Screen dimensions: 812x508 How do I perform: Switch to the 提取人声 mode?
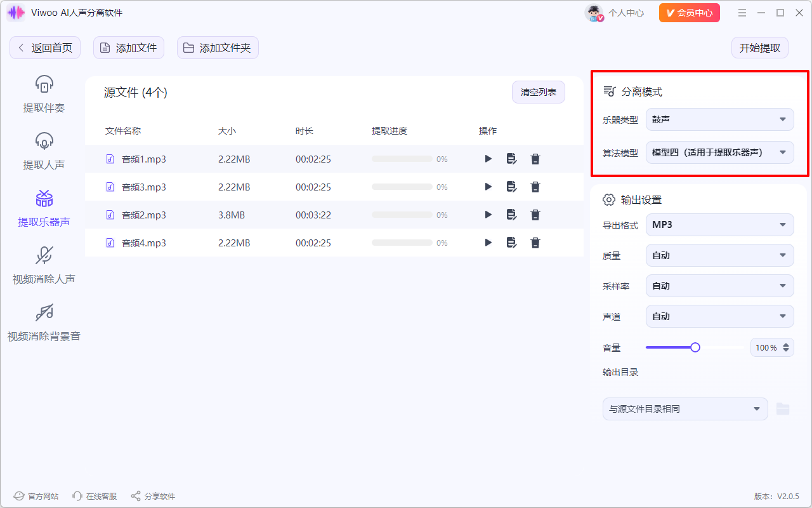pyautogui.click(x=44, y=152)
